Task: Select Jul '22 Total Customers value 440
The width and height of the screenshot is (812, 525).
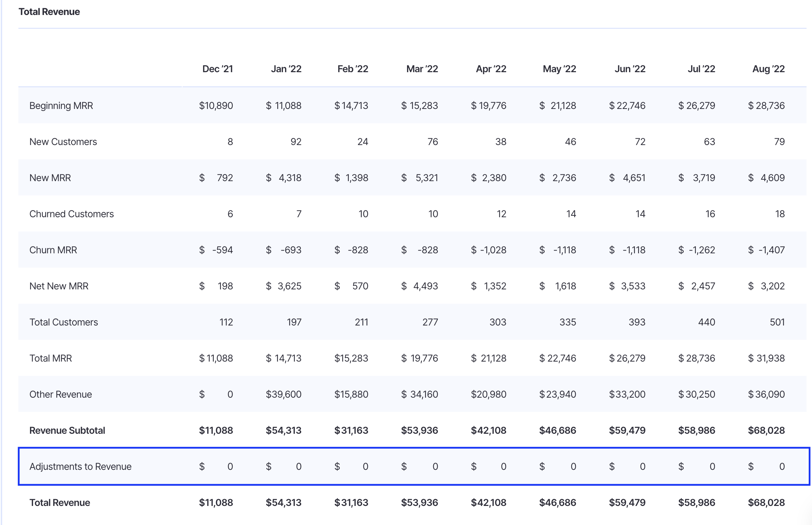Action: click(x=706, y=322)
